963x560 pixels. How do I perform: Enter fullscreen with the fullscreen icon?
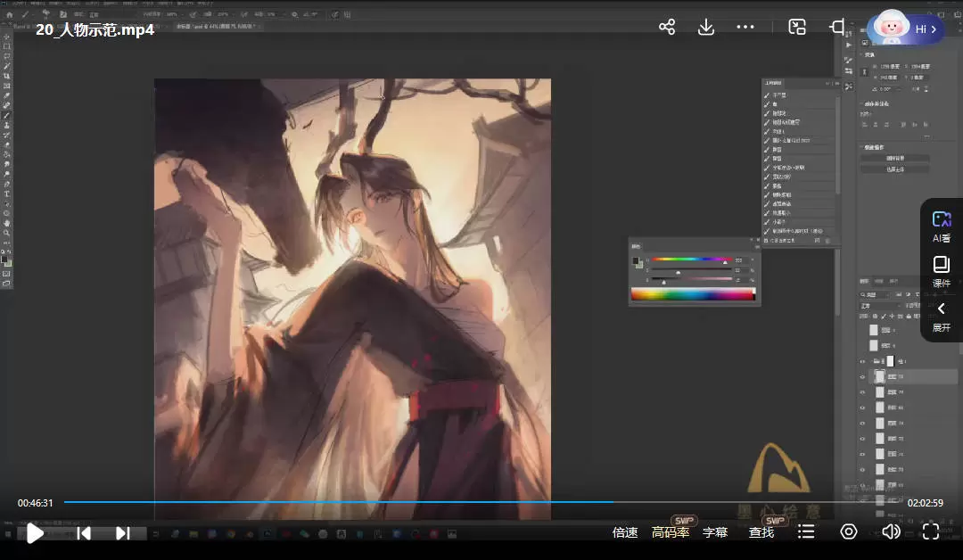click(931, 531)
